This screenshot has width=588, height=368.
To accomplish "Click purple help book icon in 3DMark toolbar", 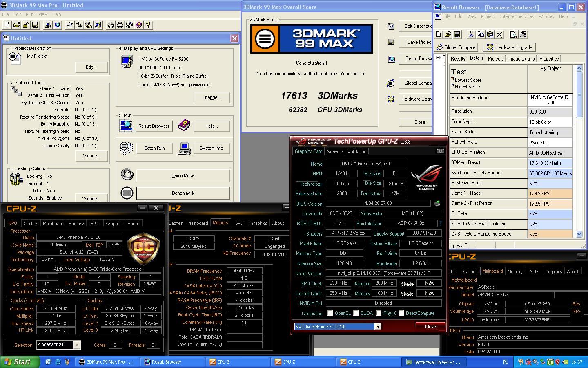I will (x=139, y=25).
